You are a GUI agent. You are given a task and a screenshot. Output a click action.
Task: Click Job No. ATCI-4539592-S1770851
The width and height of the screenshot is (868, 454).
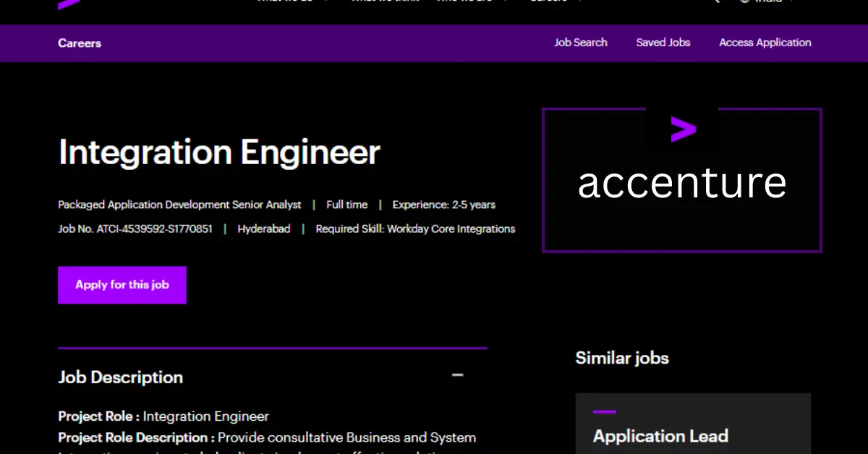pyautogui.click(x=135, y=229)
